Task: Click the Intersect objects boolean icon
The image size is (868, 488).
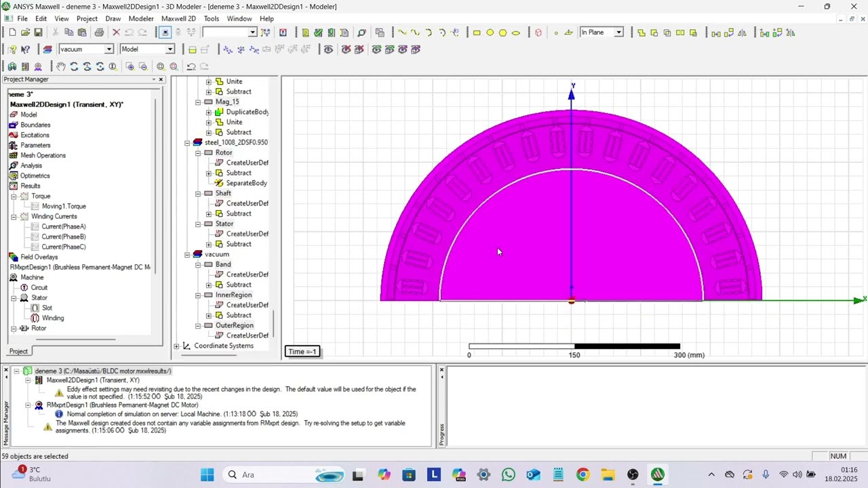Action: pos(667,33)
